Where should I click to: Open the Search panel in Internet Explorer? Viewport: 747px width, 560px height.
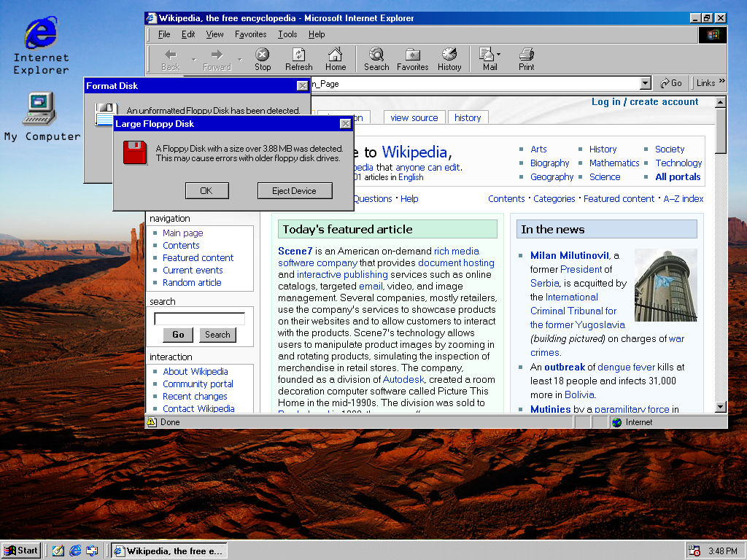tap(376, 59)
